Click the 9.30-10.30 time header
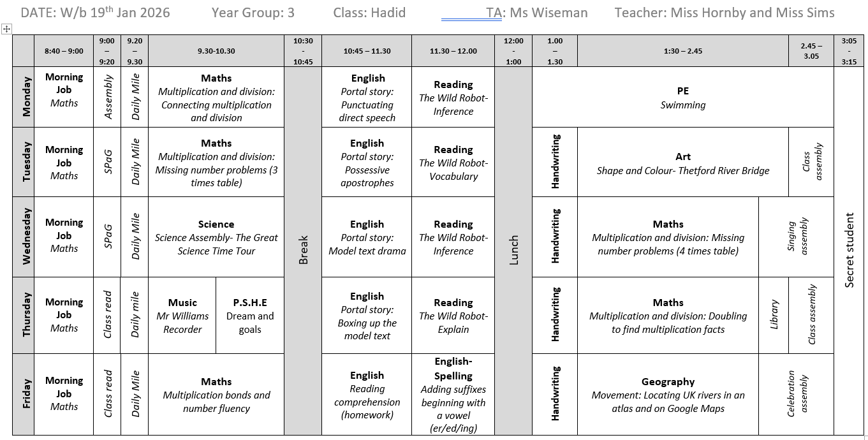This screenshot has width=868, height=440. coord(216,51)
